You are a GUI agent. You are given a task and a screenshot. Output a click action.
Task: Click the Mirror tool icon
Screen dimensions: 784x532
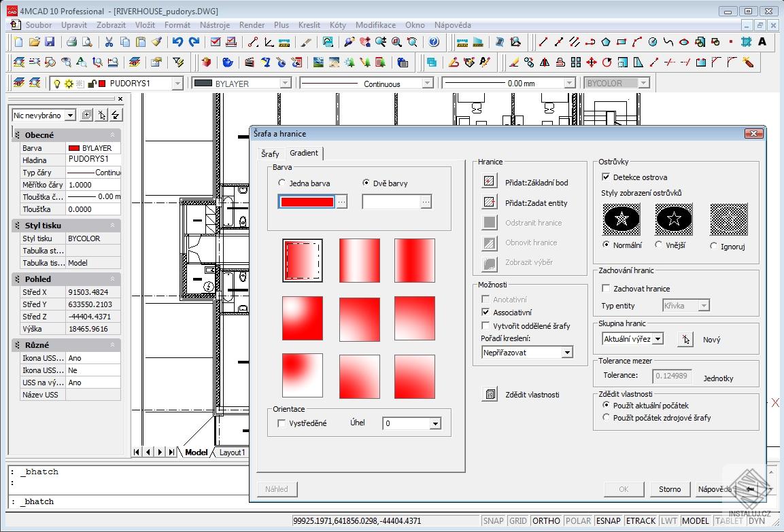point(545,63)
